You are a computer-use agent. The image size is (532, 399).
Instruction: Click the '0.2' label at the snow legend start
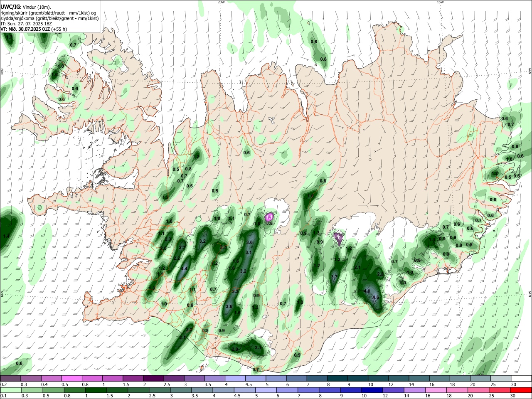coord(4,384)
